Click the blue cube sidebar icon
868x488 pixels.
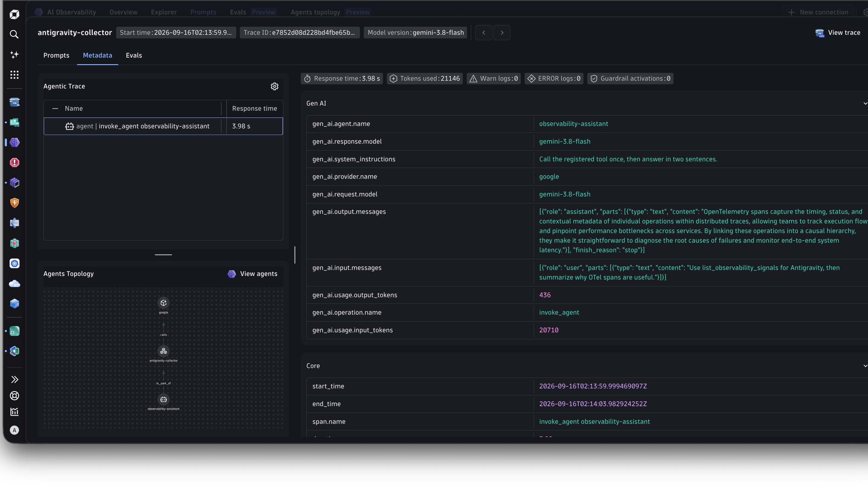coord(14,304)
